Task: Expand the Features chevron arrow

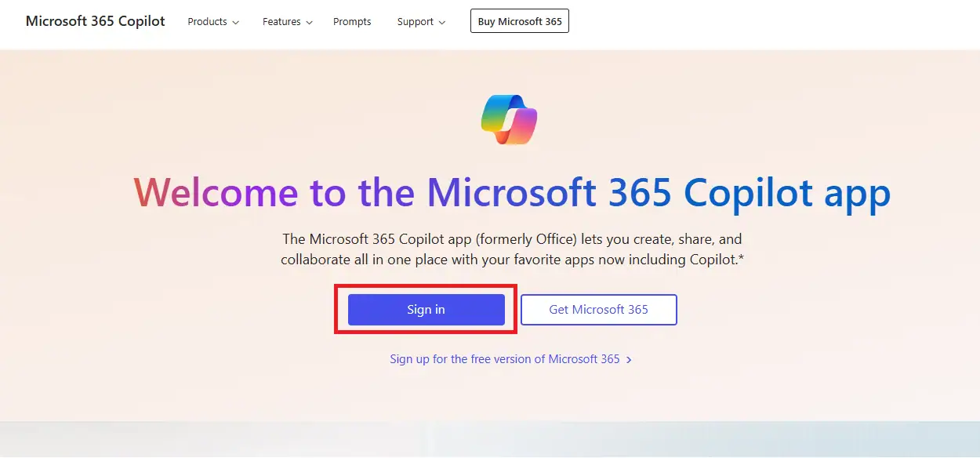Action: pyautogui.click(x=309, y=22)
